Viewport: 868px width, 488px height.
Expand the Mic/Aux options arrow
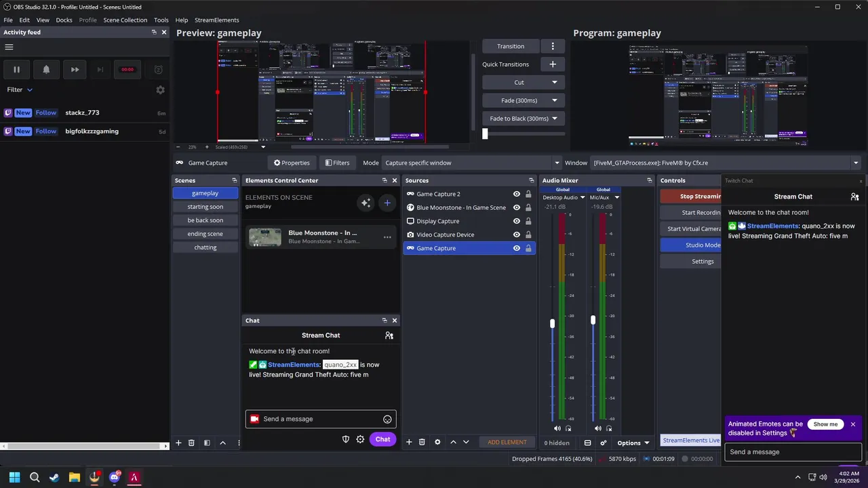[616, 197]
